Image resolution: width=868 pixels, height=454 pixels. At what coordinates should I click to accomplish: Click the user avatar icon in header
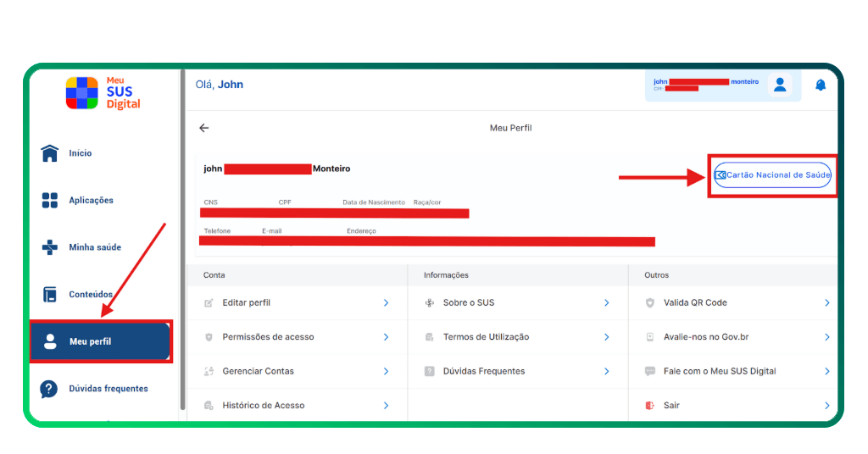(x=779, y=85)
